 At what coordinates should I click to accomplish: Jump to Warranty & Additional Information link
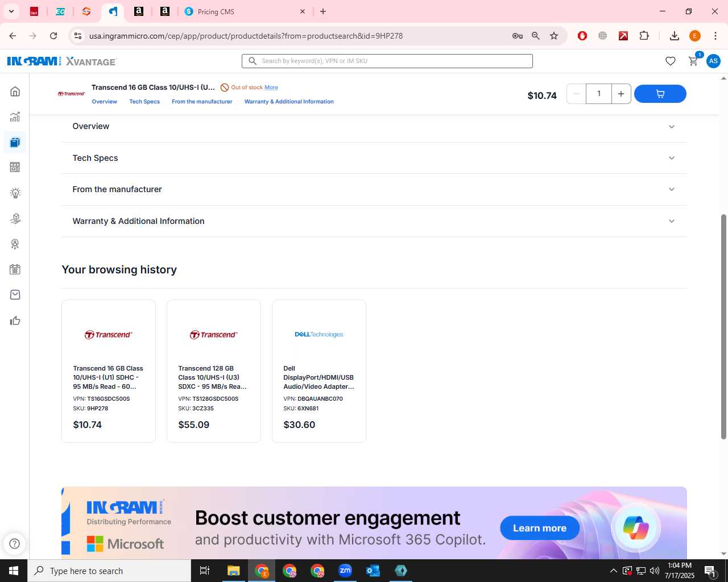pos(289,102)
